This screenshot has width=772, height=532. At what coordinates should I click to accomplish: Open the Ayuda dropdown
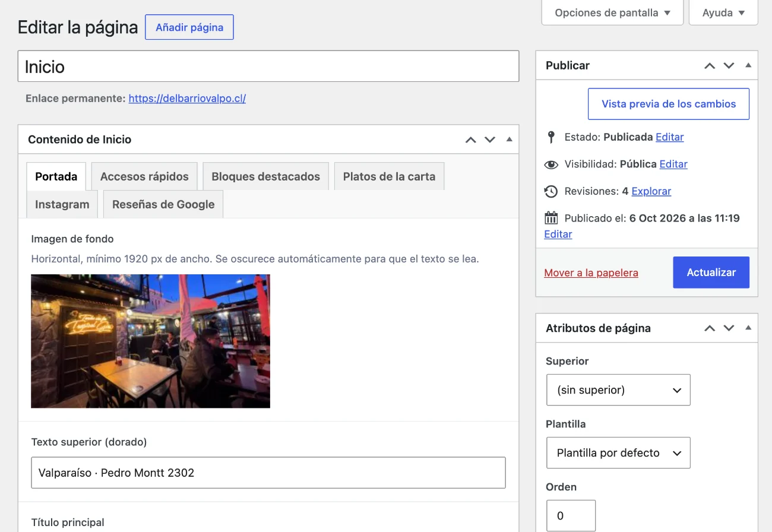pos(723,12)
